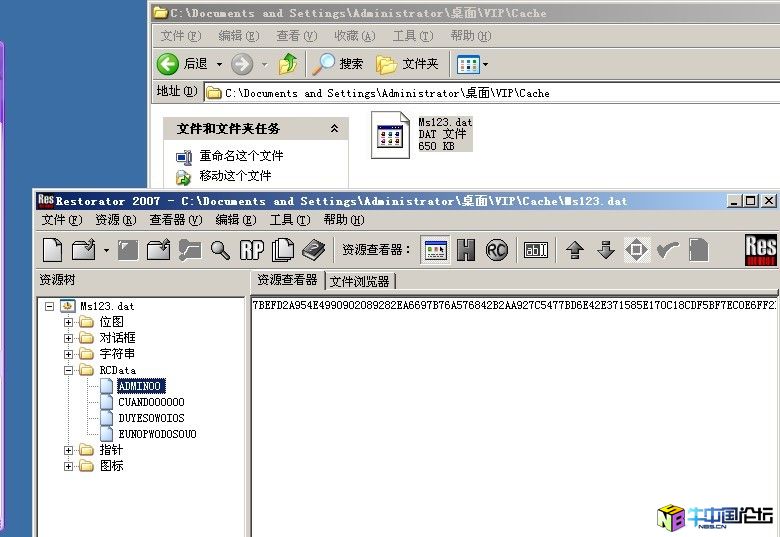The width and height of the screenshot is (780, 537).
Task: Click the 文件夹 folders button in Explorer
Action: point(407,64)
